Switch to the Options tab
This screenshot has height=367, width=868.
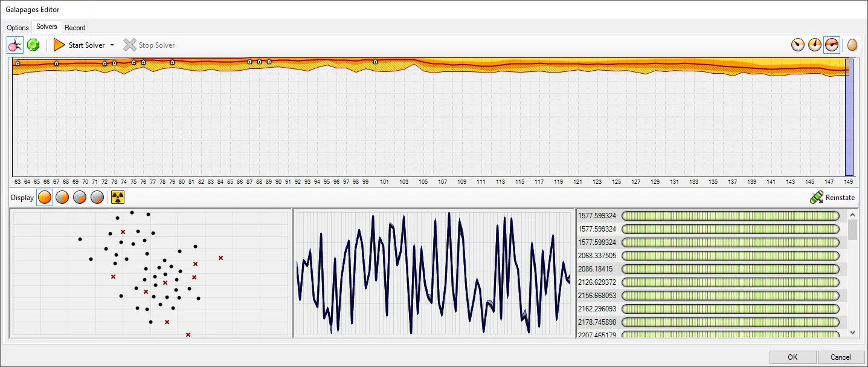tap(18, 28)
